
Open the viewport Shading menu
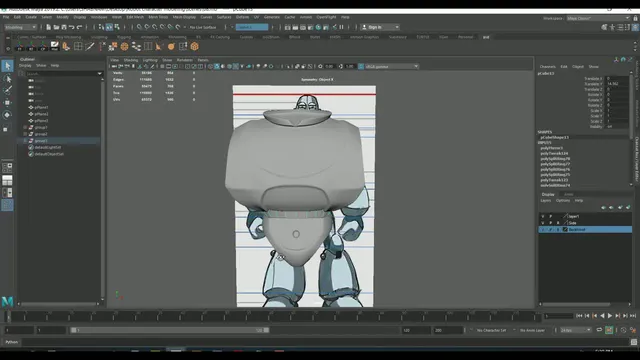pyautogui.click(x=131, y=60)
